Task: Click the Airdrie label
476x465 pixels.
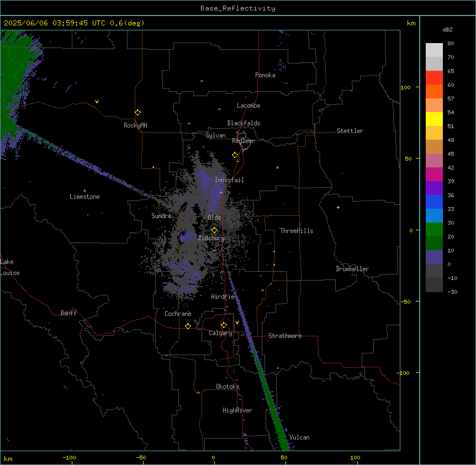Action: coord(223,297)
